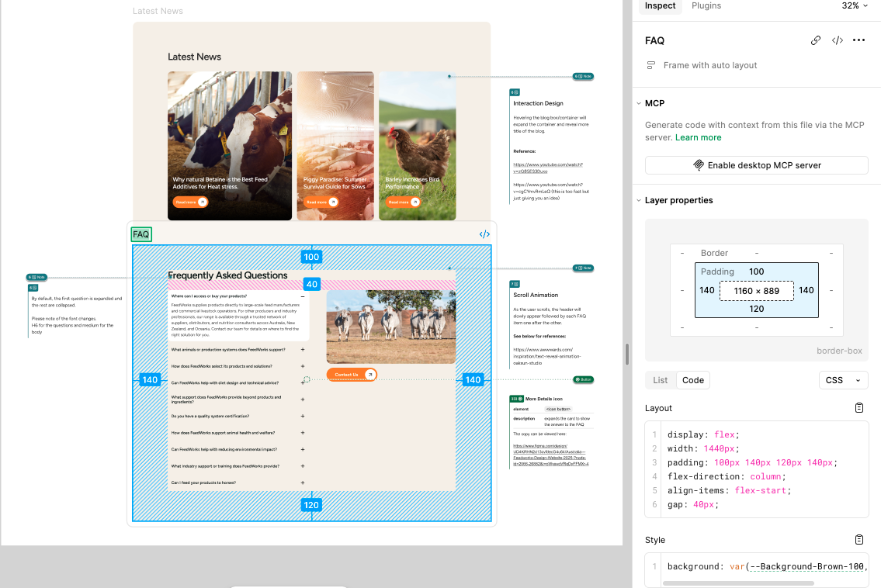Switch to the Plugins tab
The image size is (881, 588).
[706, 5]
